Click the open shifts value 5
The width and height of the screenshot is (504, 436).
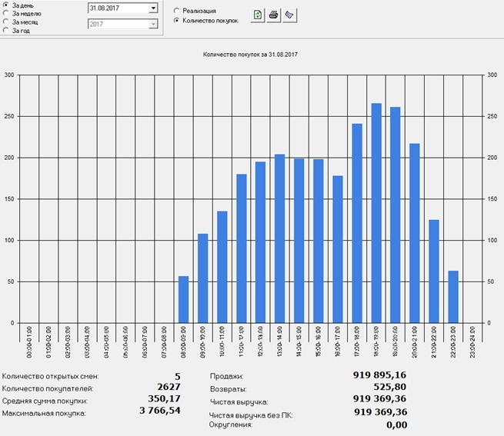178,376
